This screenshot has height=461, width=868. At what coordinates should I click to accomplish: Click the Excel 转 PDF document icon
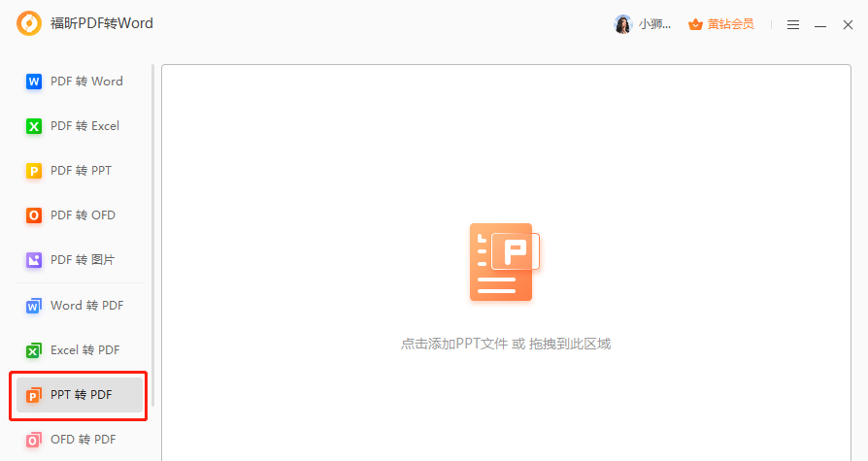coord(34,350)
